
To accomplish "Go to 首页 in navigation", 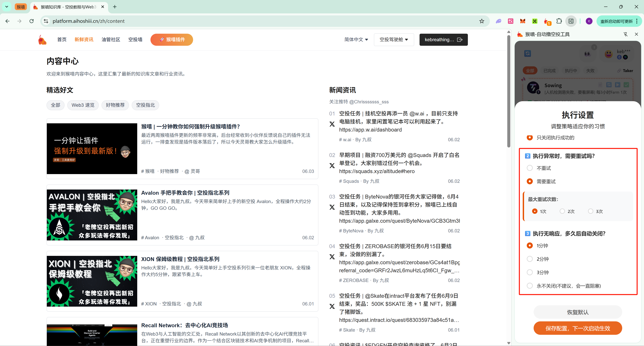I will click(x=62, y=39).
